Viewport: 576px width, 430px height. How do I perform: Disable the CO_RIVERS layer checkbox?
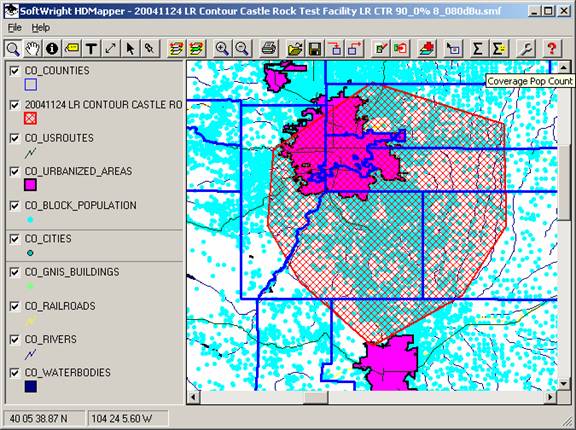tap(14, 339)
